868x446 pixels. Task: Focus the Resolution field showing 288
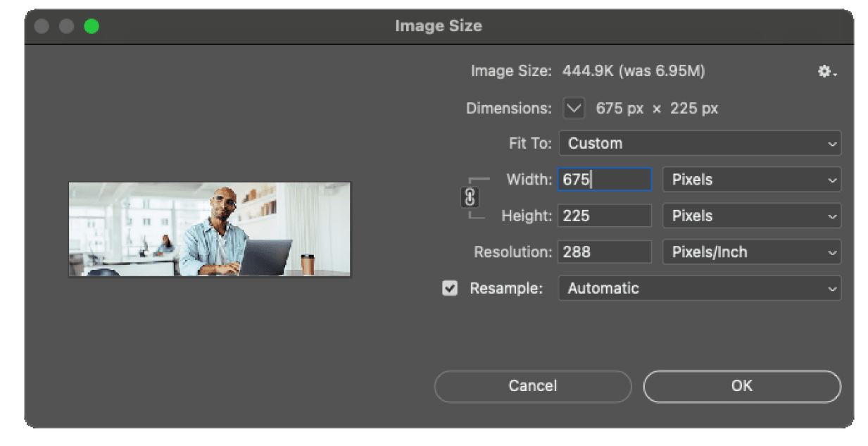(604, 252)
